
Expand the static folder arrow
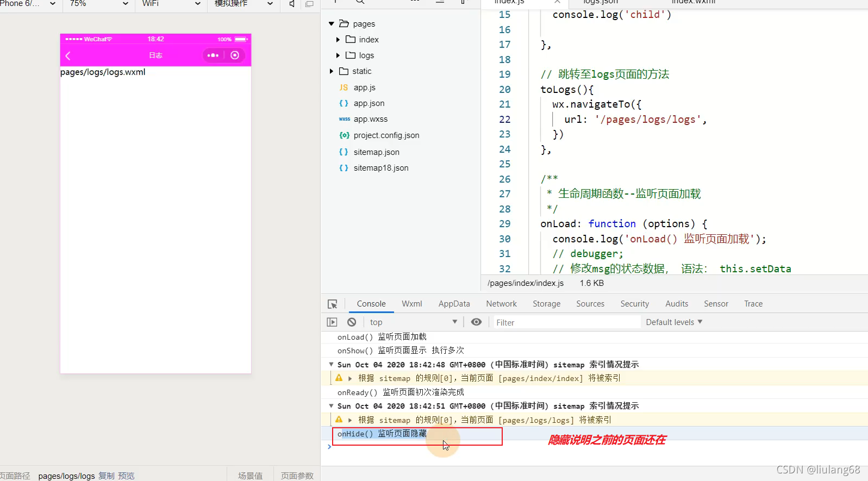coord(331,71)
